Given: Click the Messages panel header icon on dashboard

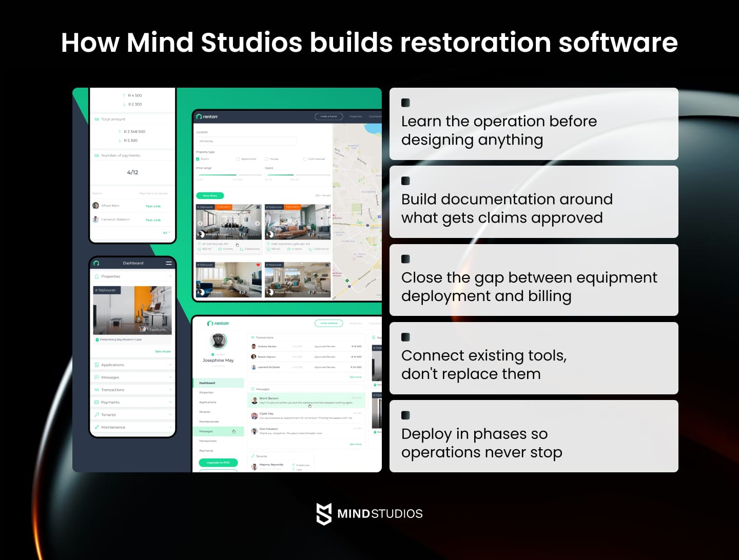Looking at the screenshot, I should point(252,389).
